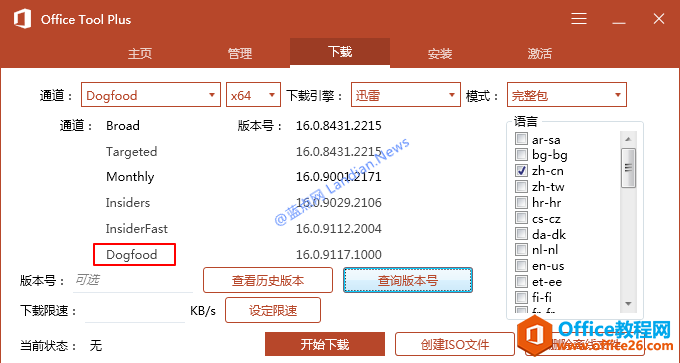The image size is (680, 363).
Task: Click the 查询版本号 button
Action: (x=408, y=280)
